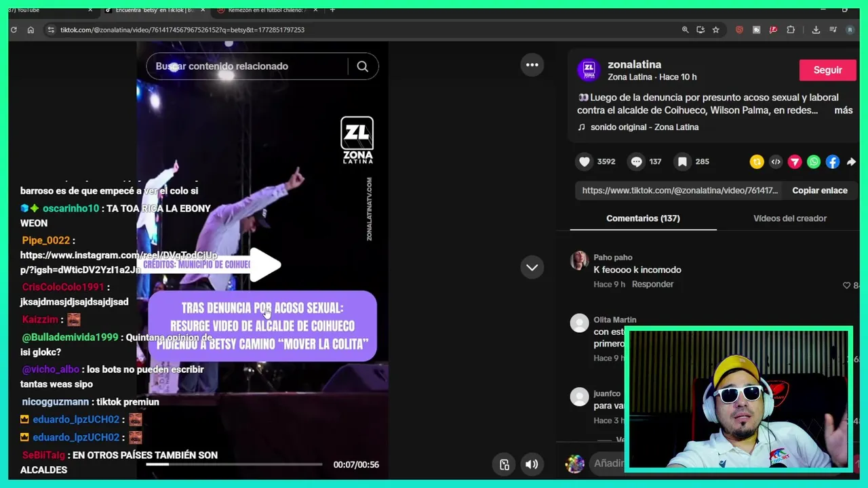
Task: Click the streamer webcam overlay
Action: [738, 399]
